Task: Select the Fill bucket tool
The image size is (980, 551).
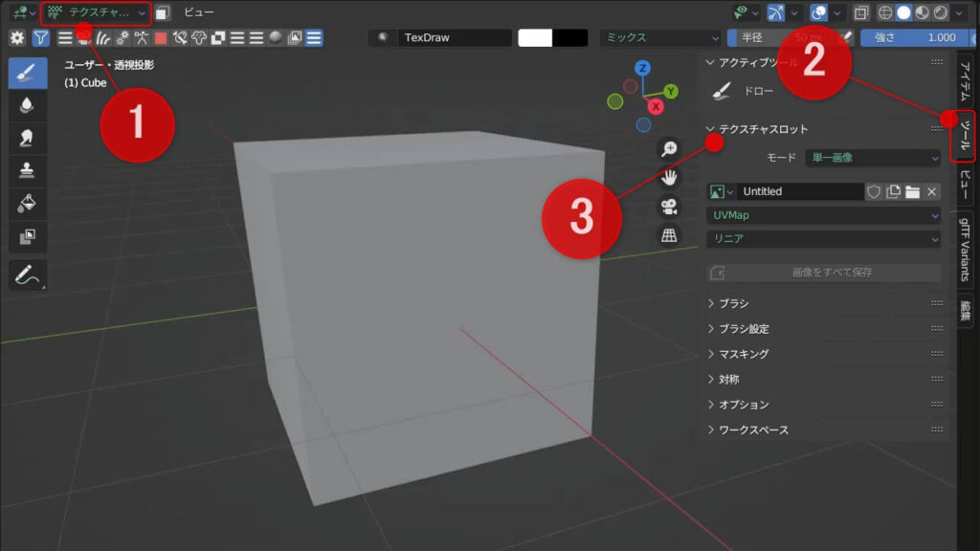Action: pos(27,203)
